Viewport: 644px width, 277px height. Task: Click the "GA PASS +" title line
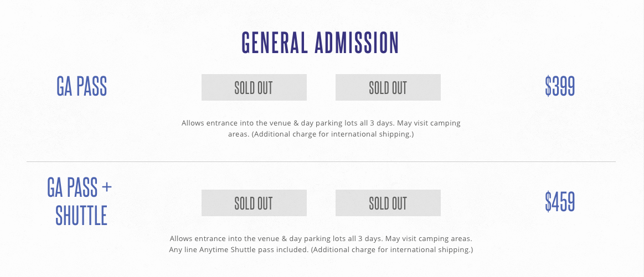pos(80,189)
